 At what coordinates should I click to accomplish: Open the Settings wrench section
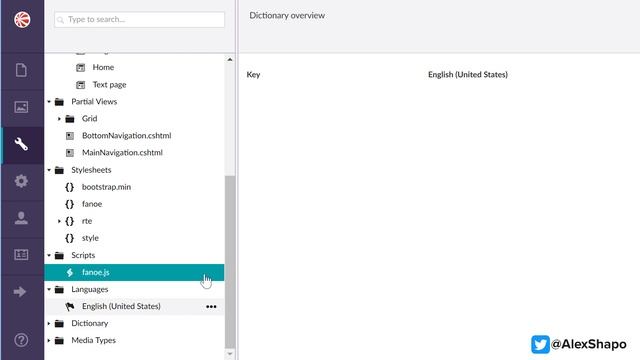[x=21, y=144]
